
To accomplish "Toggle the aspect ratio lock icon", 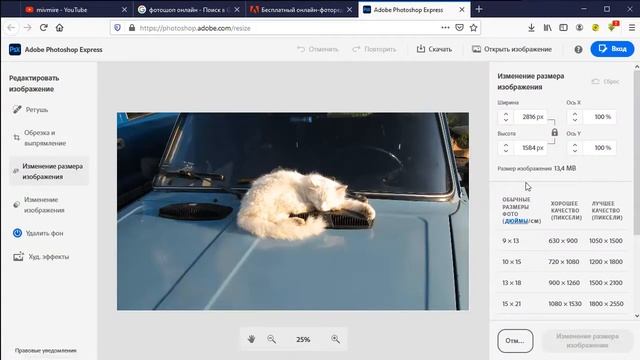I will [554, 132].
